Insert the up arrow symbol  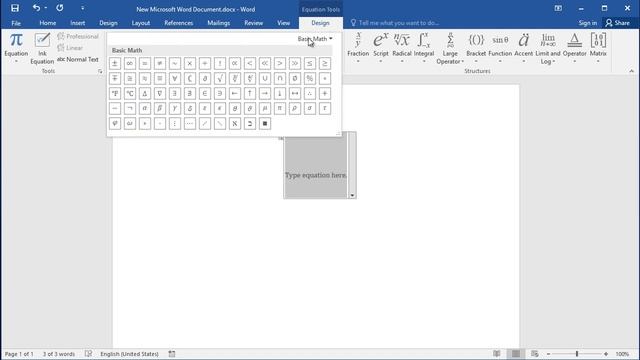250,93
